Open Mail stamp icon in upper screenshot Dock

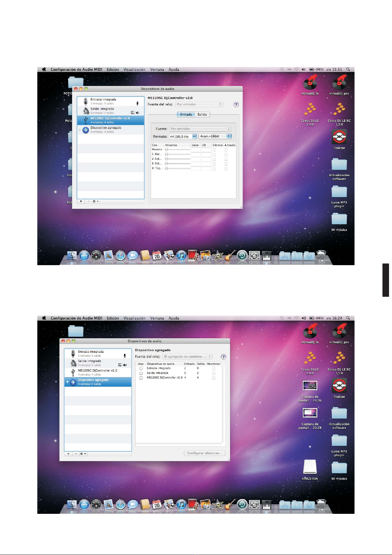click(x=108, y=256)
